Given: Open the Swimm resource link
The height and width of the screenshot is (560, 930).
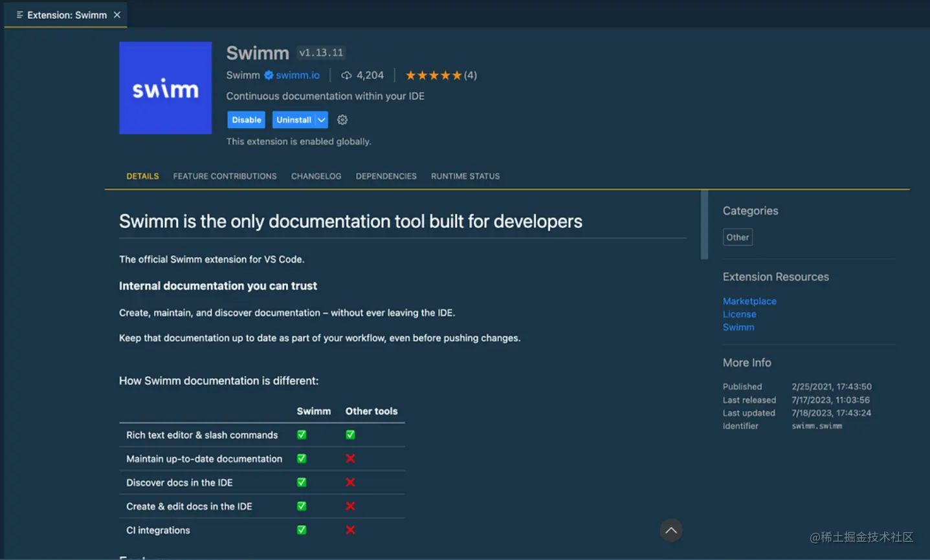Looking at the screenshot, I should click(738, 327).
